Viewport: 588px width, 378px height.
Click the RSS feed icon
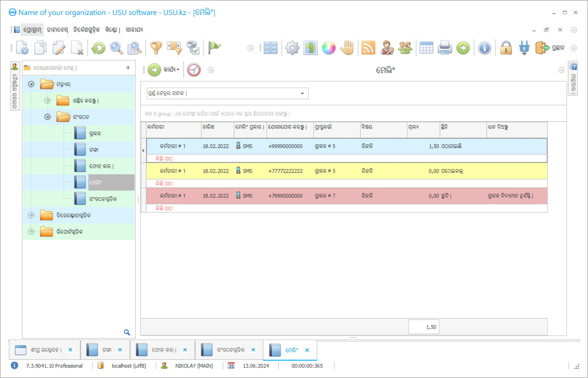point(368,48)
